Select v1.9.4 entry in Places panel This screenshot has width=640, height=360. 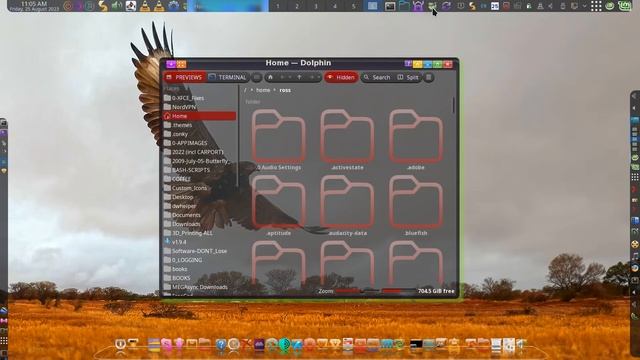(200, 242)
